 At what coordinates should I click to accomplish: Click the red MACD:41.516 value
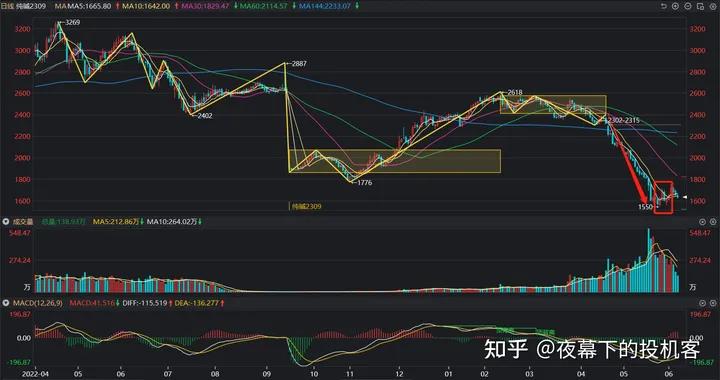pyautogui.click(x=91, y=303)
